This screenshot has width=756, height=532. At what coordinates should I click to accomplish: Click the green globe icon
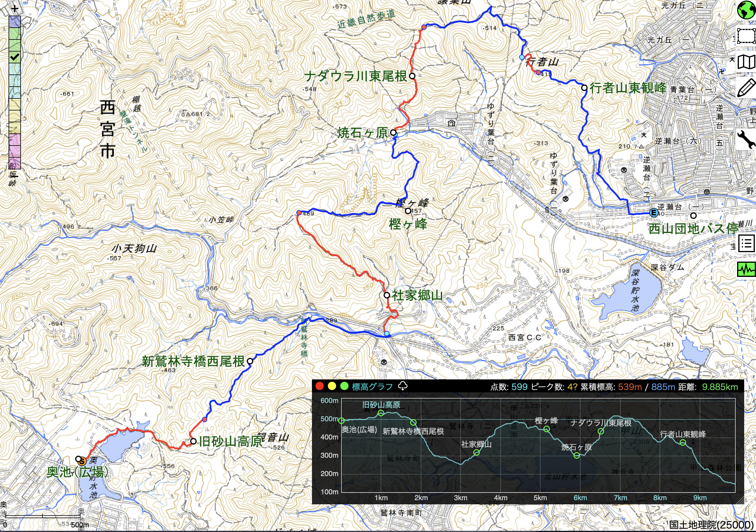pyautogui.click(x=746, y=11)
